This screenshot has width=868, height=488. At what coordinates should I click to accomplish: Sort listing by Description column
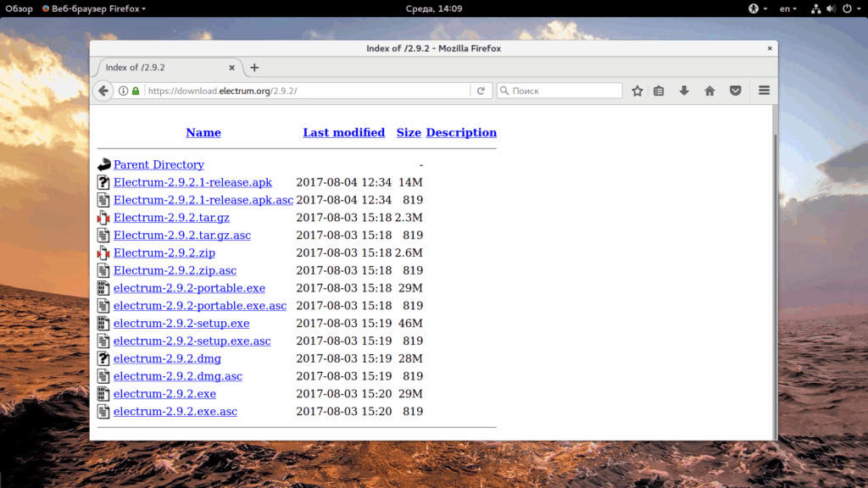point(461,132)
